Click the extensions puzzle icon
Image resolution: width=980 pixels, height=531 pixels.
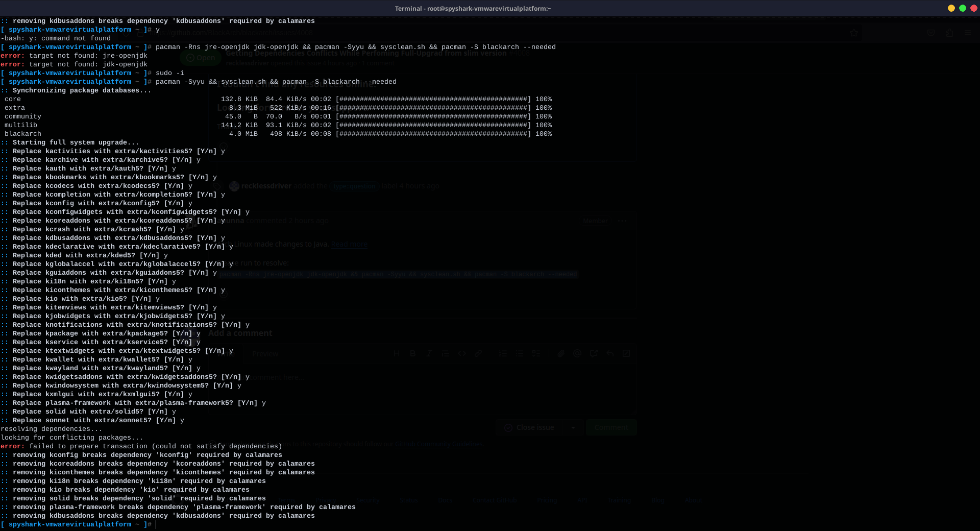pyautogui.click(x=950, y=33)
